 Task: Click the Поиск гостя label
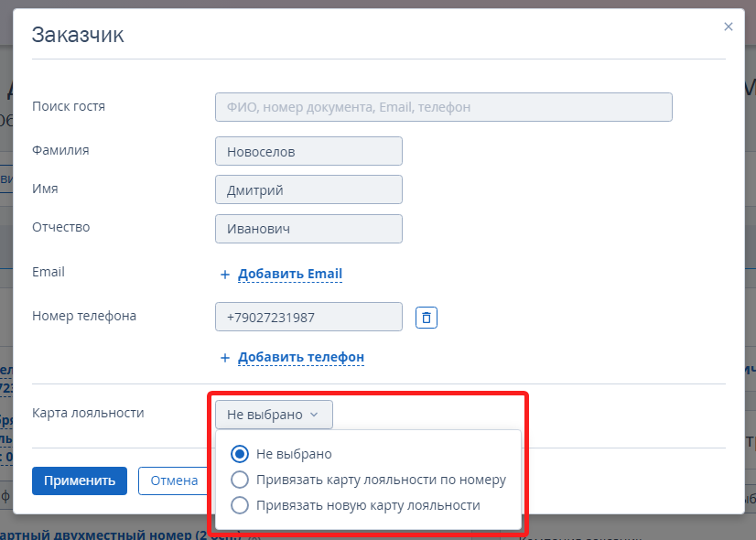(x=69, y=106)
